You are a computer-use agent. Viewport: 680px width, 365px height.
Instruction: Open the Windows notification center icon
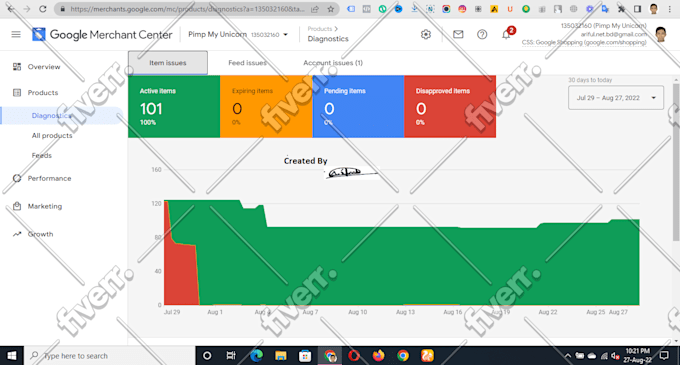(664, 356)
